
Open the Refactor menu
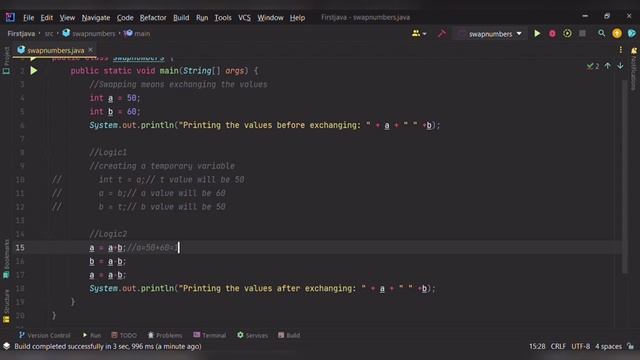(153, 18)
